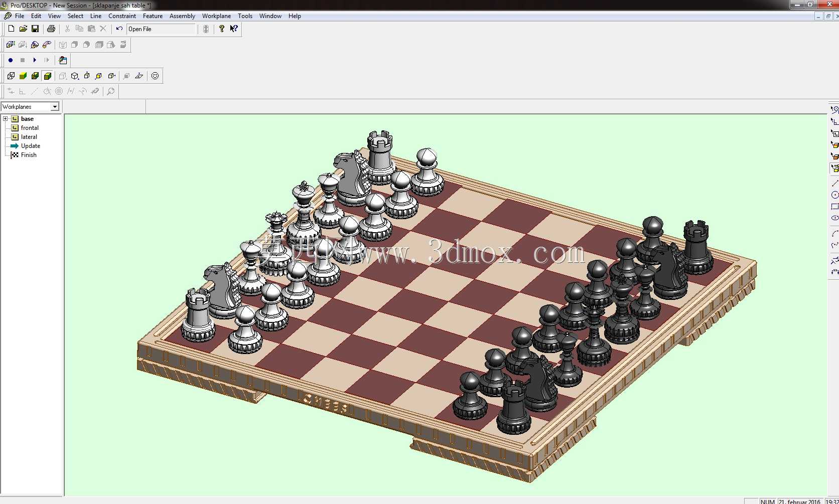Activate the What's This context help pointer

(x=234, y=29)
